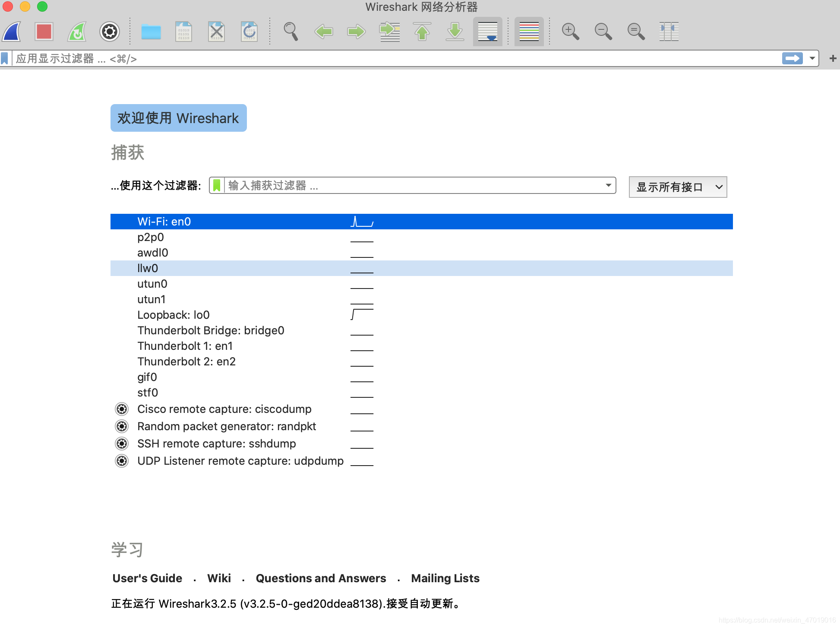Click the restart capture green arrow icon
840x628 pixels.
[79, 32]
